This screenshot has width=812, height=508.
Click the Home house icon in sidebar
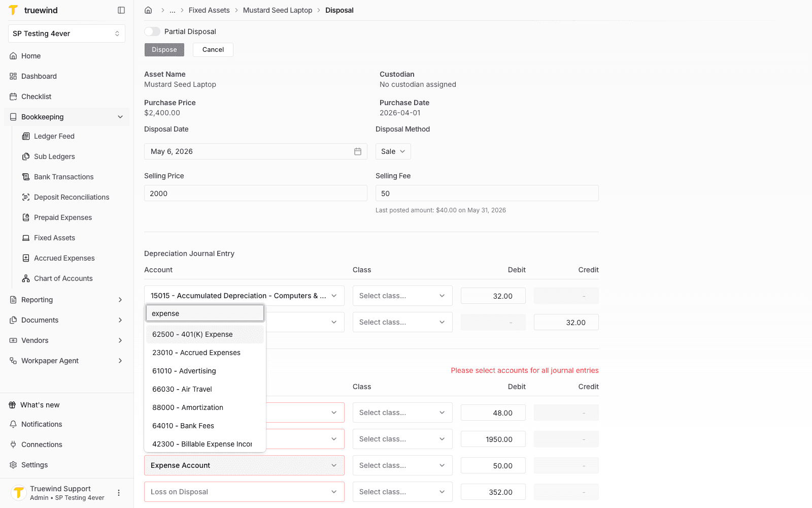(13, 56)
